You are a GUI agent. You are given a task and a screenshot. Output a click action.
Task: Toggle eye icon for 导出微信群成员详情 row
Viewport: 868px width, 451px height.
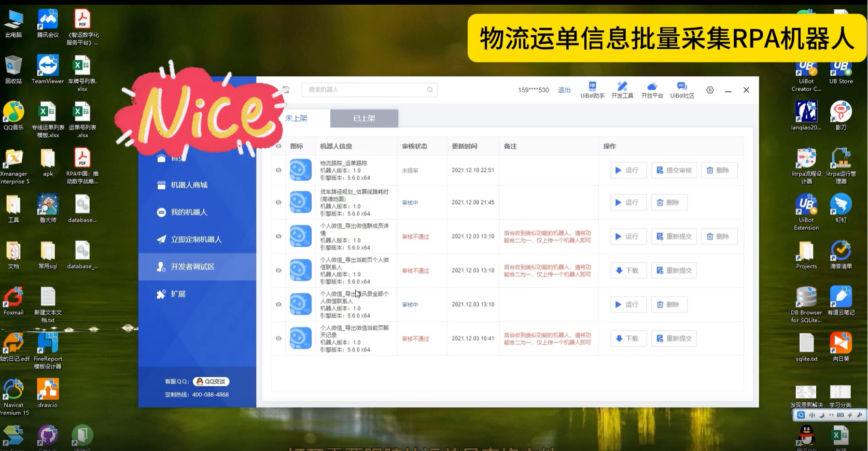278,236
